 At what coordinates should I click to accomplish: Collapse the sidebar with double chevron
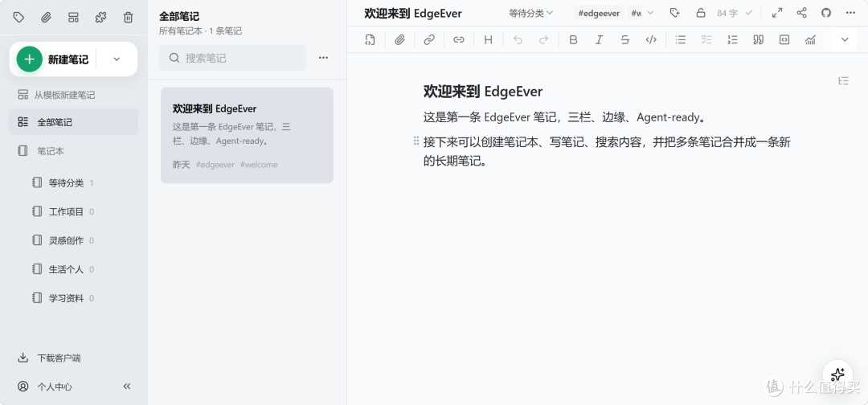pos(127,387)
